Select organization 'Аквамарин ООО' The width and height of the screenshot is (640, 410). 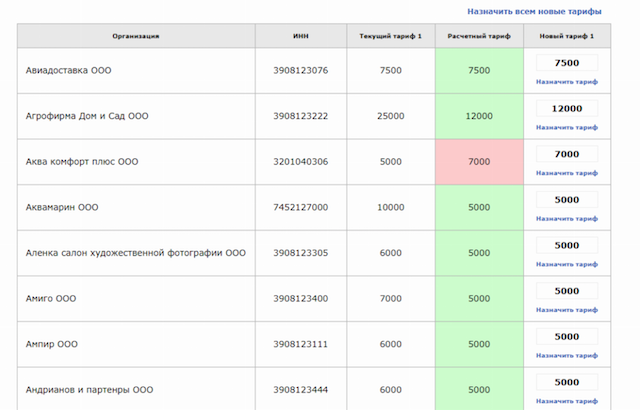point(62,208)
